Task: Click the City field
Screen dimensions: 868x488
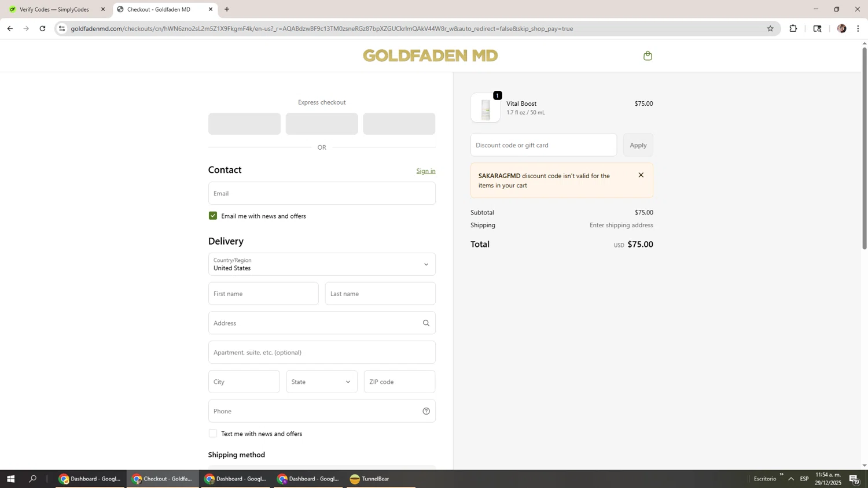Action: point(244,382)
